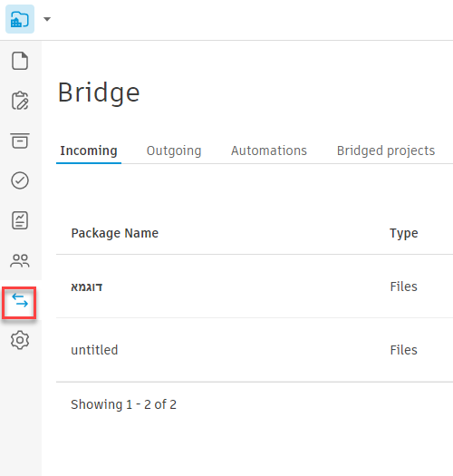Expand the product picker dropdown arrow
This screenshot has width=453, height=476.
pos(47,19)
